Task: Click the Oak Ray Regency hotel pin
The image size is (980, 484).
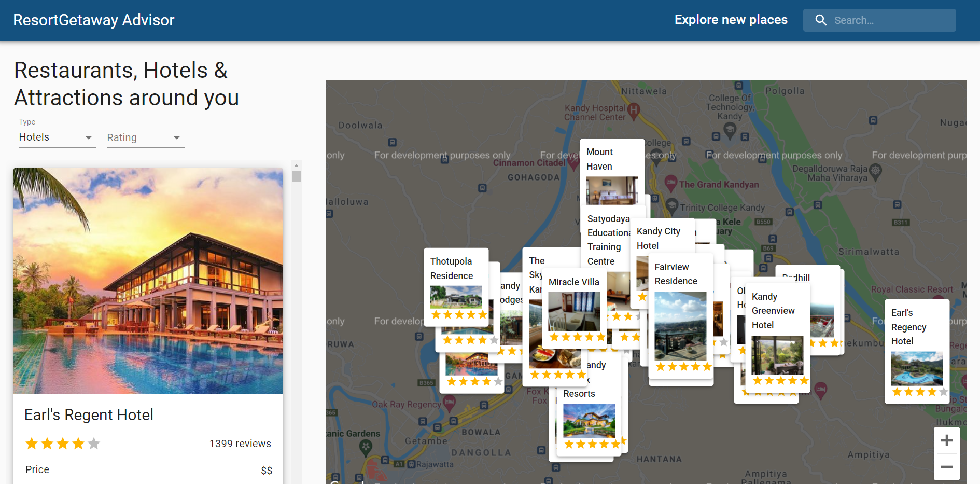Action: [x=450, y=401]
